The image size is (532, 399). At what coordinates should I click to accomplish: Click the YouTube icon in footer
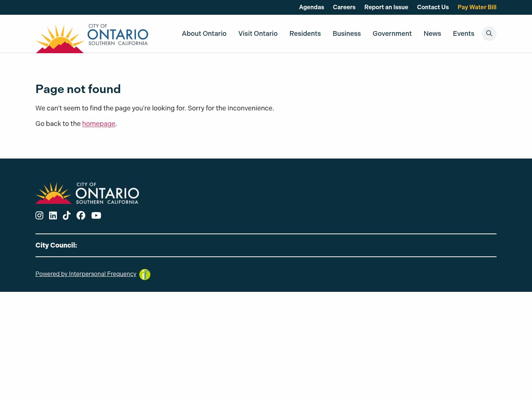pyautogui.click(x=96, y=215)
